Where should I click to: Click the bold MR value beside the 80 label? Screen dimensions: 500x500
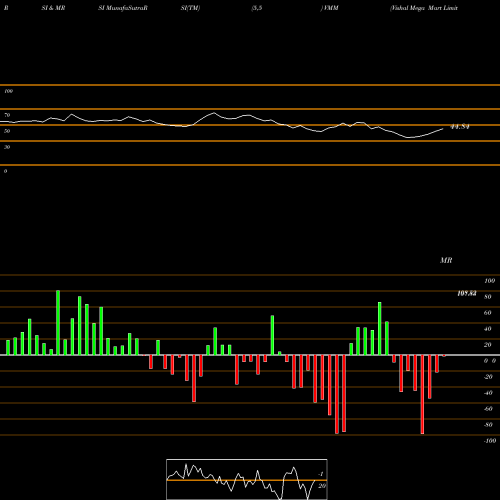click(x=467, y=293)
